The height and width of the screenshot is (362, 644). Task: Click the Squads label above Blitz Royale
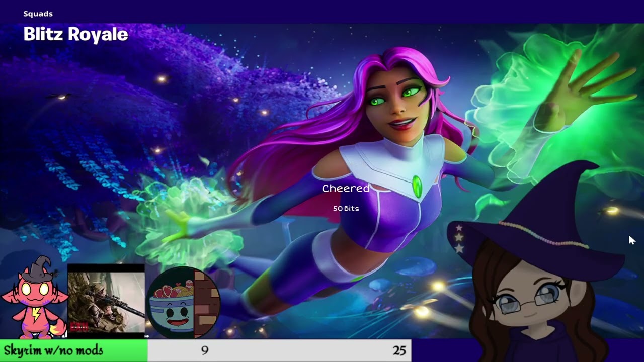[x=38, y=14]
